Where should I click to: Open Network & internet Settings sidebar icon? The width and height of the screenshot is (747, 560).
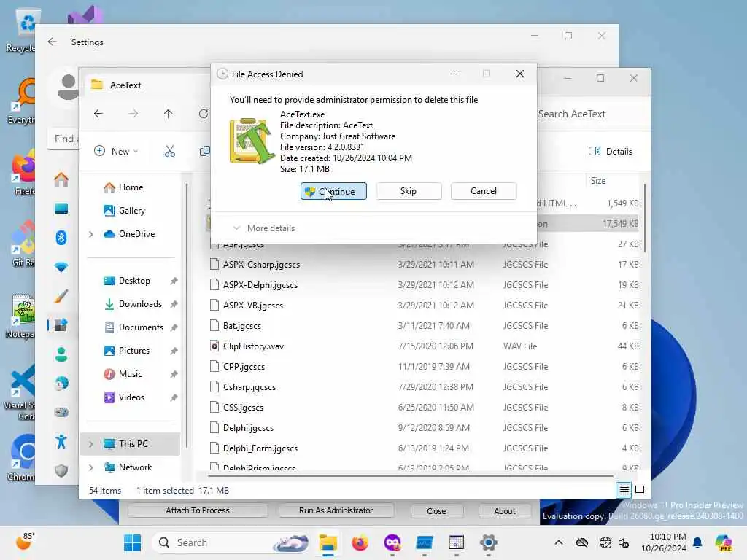61,267
